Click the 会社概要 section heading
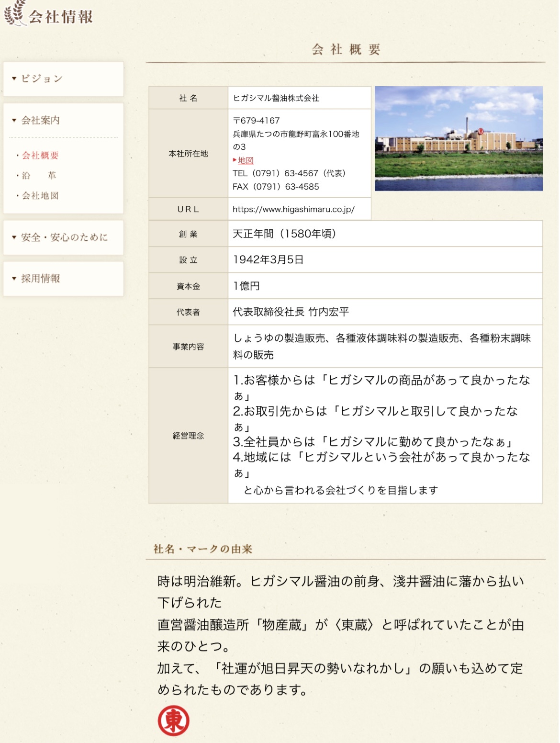This screenshot has height=743, width=560. point(346,49)
